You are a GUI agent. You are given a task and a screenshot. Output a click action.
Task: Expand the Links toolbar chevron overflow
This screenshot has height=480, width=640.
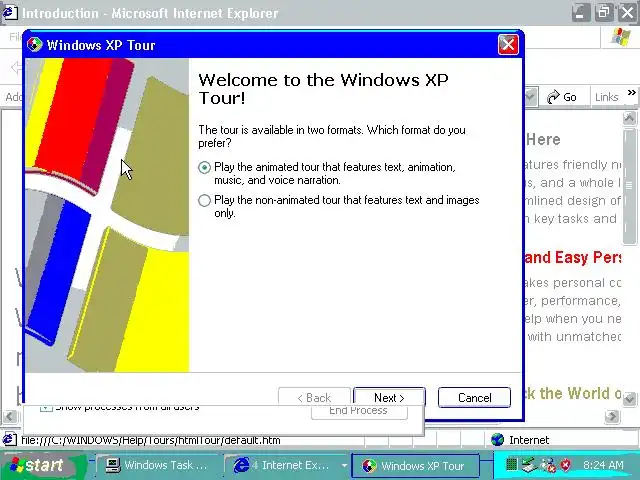coord(631,93)
